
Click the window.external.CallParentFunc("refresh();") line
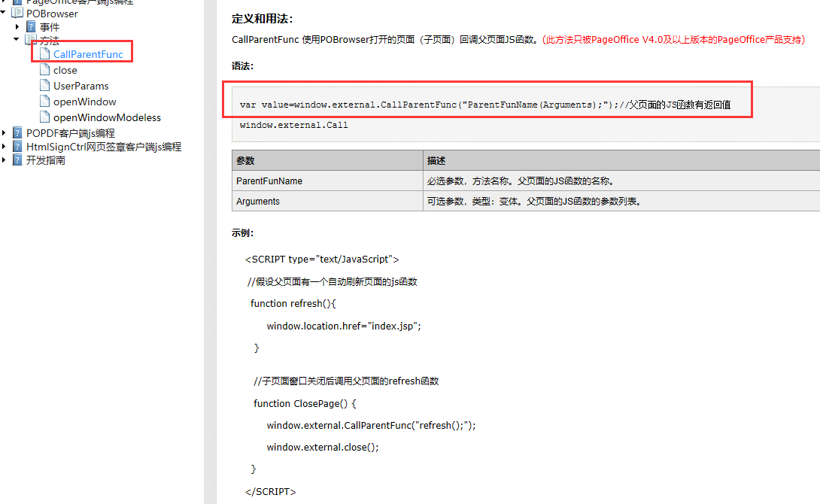click(372, 426)
